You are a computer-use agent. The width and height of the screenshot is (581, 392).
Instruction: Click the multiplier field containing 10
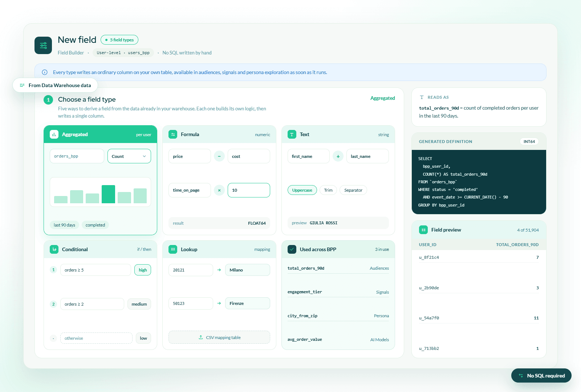tap(249, 190)
